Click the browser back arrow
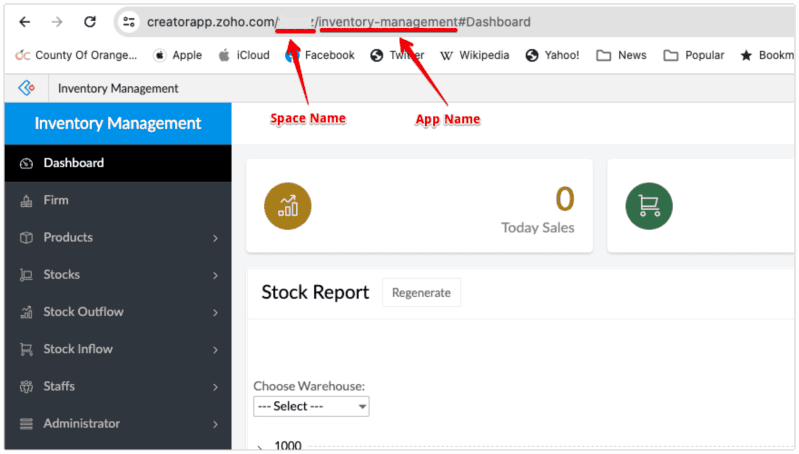The image size is (799, 454). [x=24, y=21]
